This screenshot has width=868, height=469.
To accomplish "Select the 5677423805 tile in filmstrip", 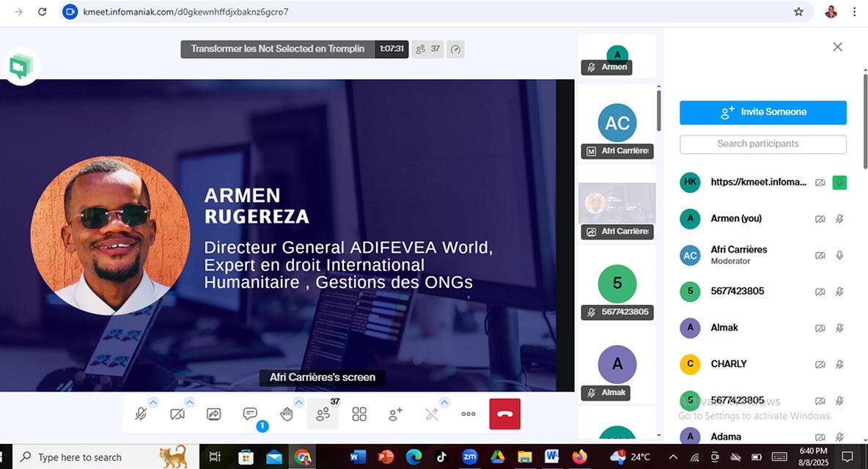I will tap(617, 284).
